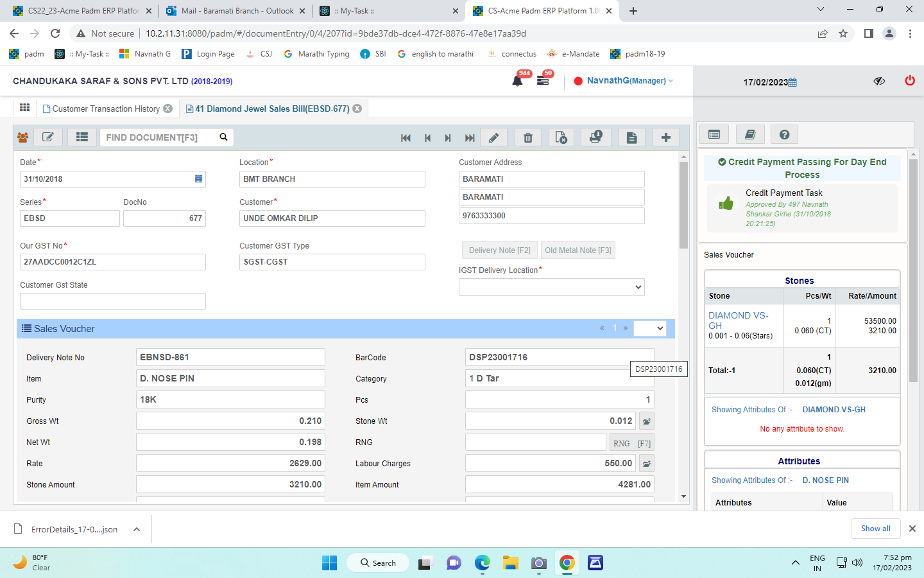Click the trash delete document button
924x578 pixels.
point(528,137)
